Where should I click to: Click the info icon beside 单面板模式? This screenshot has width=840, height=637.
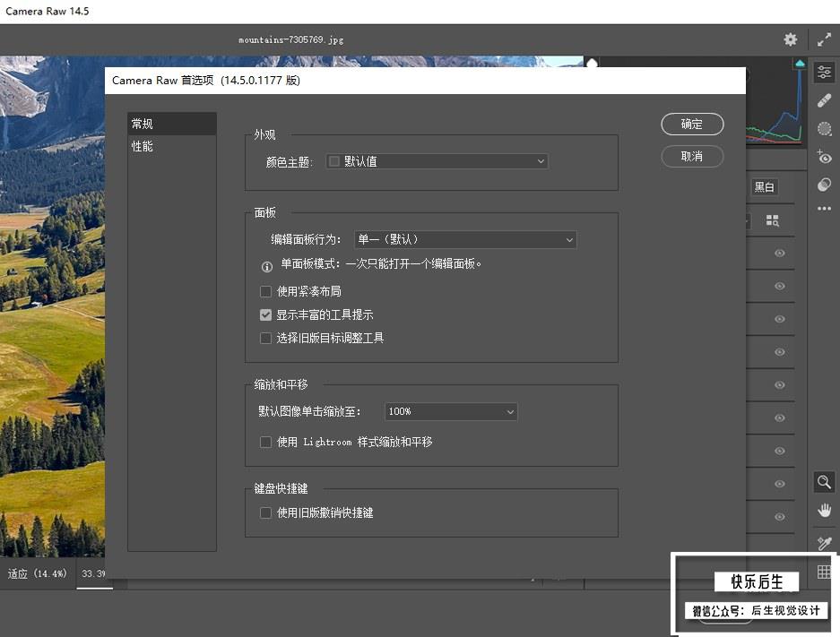tap(267, 267)
